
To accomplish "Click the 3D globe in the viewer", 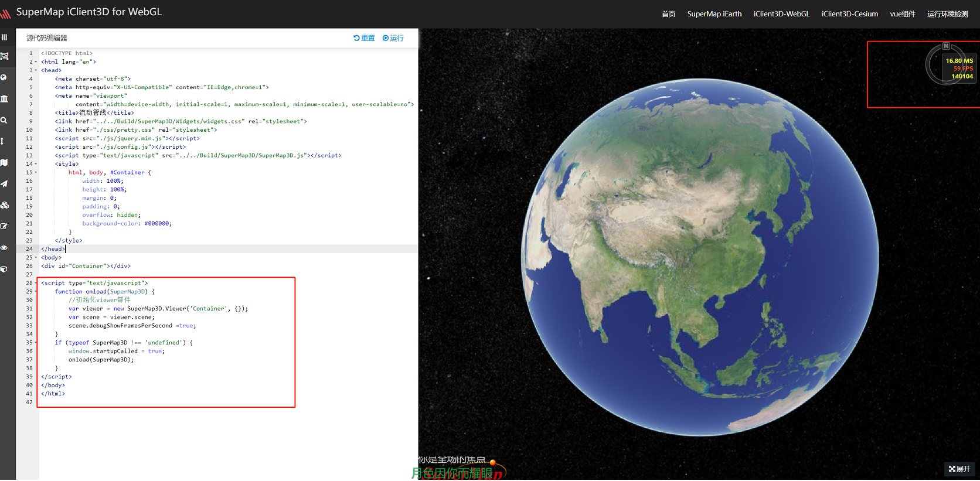I will pyautogui.click(x=699, y=258).
